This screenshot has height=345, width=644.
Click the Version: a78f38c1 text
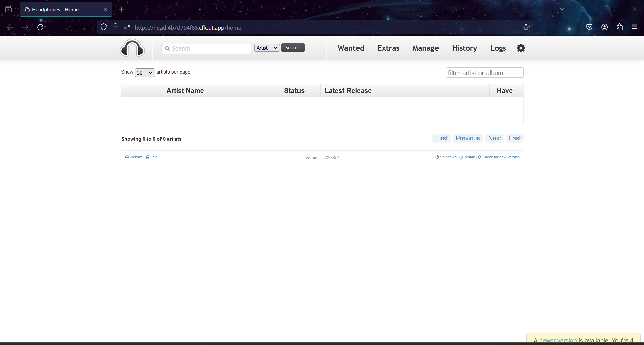[322, 158]
